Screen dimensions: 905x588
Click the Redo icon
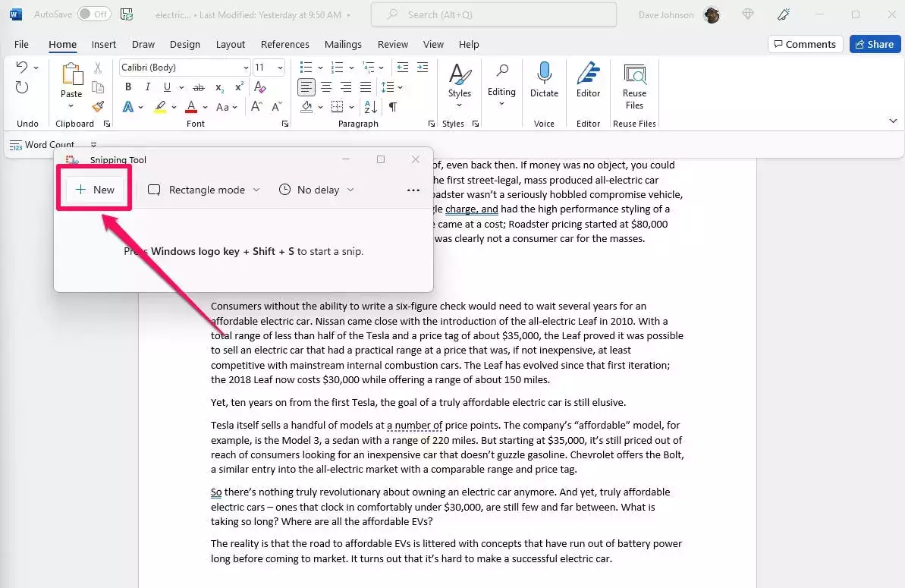coord(22,88)
